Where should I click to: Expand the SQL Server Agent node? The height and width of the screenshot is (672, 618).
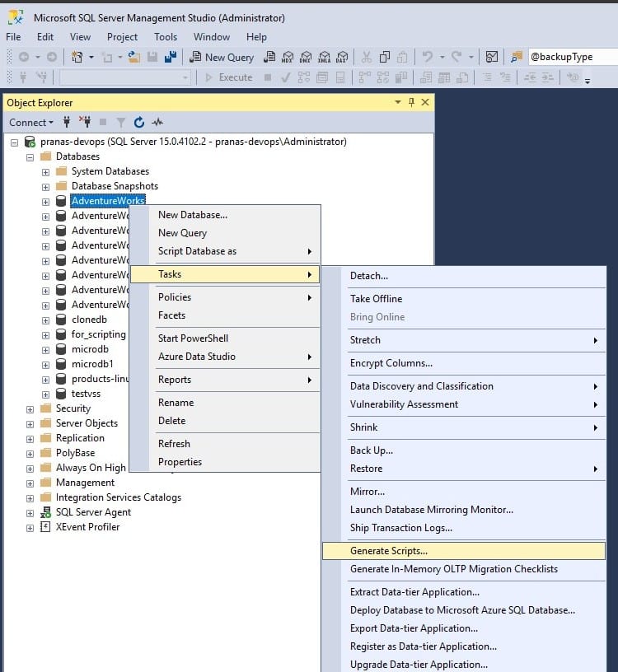coord(30,513)
